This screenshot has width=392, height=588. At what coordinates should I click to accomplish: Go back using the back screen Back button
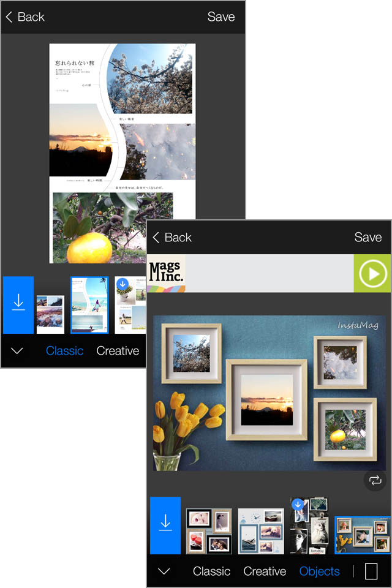point(25,17)
